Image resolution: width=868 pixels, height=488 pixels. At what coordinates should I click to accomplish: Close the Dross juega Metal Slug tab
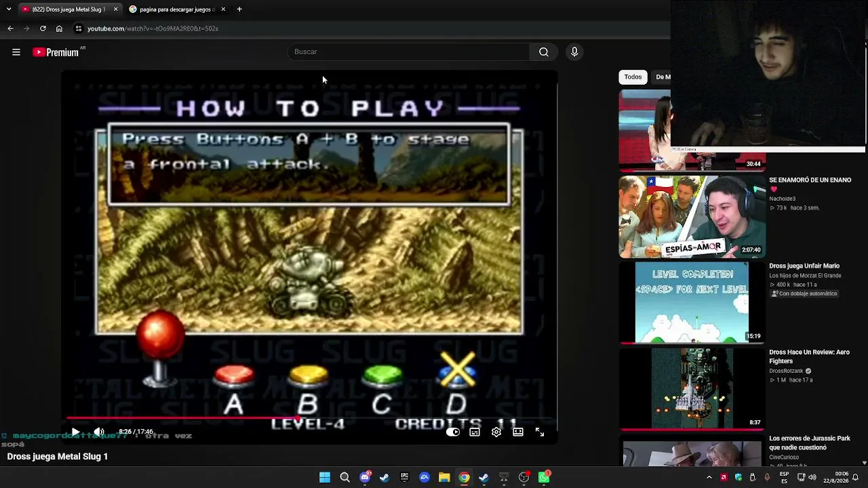(x=115, y=9)
